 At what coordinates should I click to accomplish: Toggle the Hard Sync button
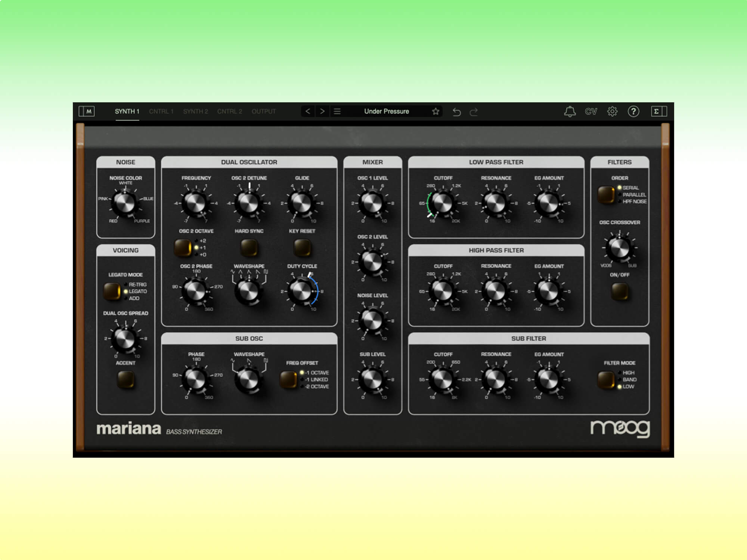point(249,248)
